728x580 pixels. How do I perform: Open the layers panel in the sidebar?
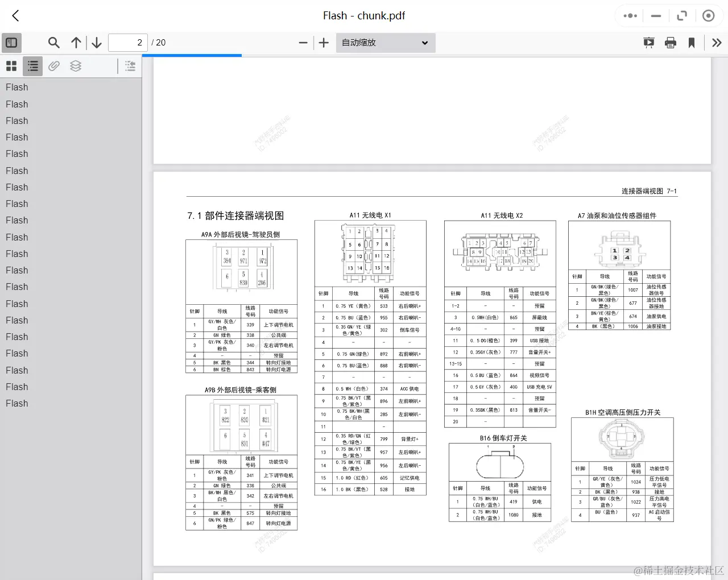pyautogui.click(x=76, y=66)
